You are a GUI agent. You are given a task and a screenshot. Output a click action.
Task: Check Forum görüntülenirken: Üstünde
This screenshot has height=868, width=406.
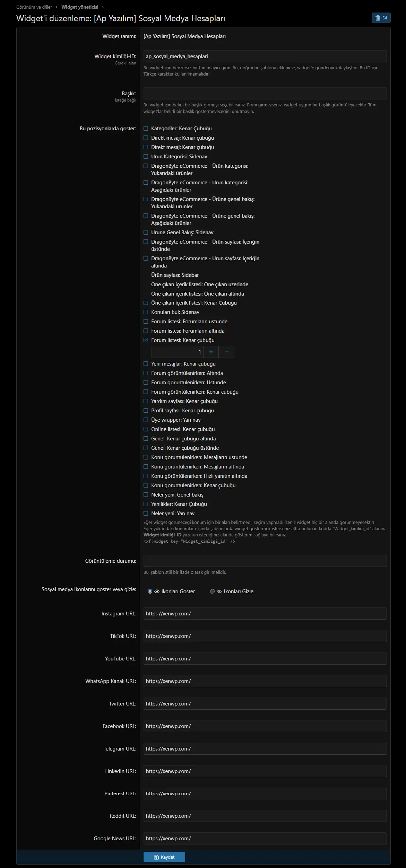(146, 383)
